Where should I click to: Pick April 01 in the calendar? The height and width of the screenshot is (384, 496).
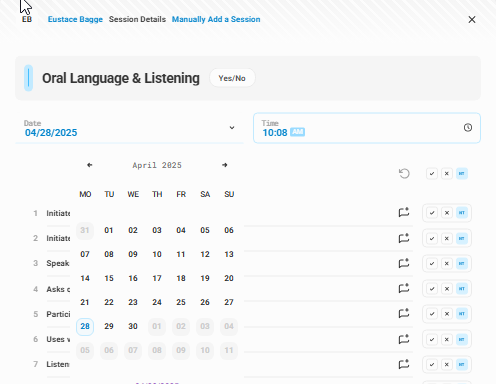click(109, 230)
